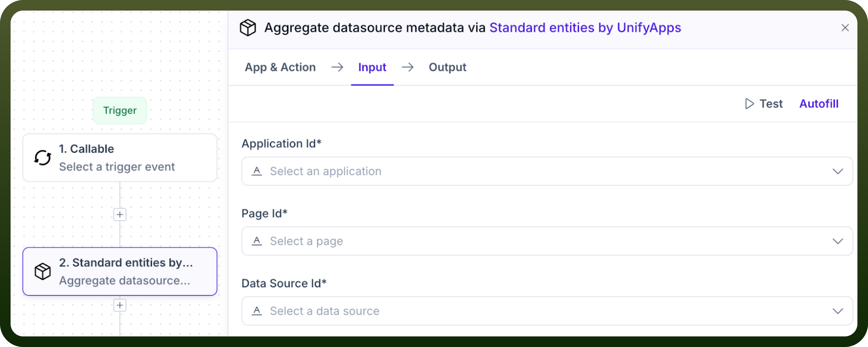868x347 pixels.
Task: Expand the Application Id dropdown chevron
Action: coord(838,171)
